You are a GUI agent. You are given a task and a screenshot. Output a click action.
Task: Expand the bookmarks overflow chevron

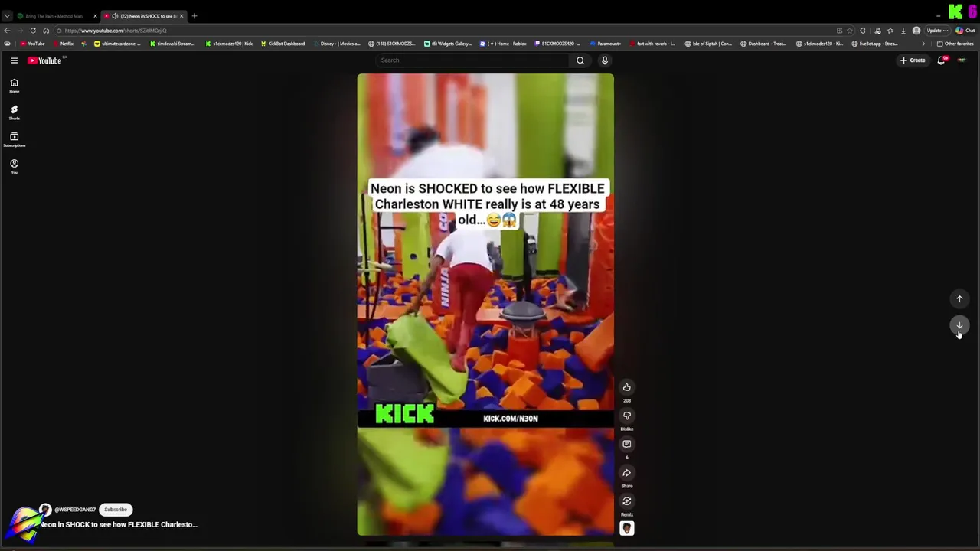923,44
